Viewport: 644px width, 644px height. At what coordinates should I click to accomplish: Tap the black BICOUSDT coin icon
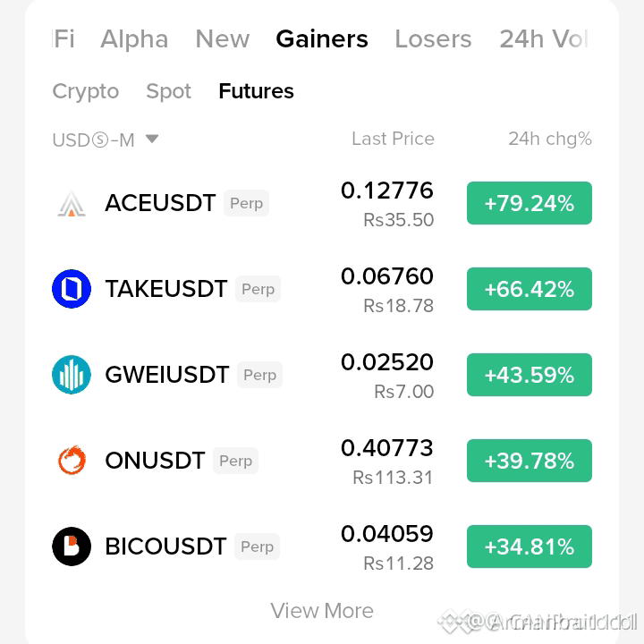click(x=72, y=547)
